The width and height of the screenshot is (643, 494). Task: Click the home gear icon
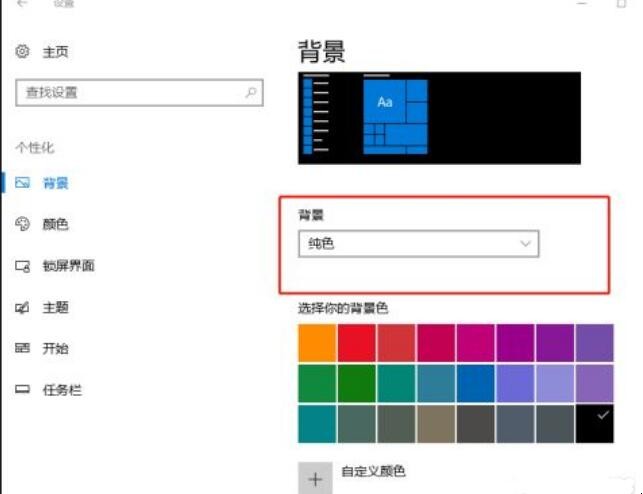pos(22,51)
